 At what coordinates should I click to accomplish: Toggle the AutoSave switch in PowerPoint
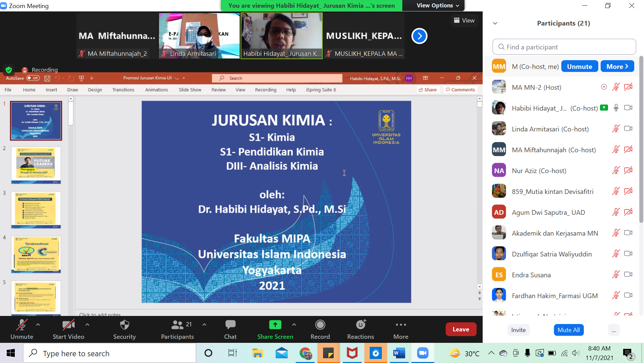pyautogui.click(x=33, y=78)
